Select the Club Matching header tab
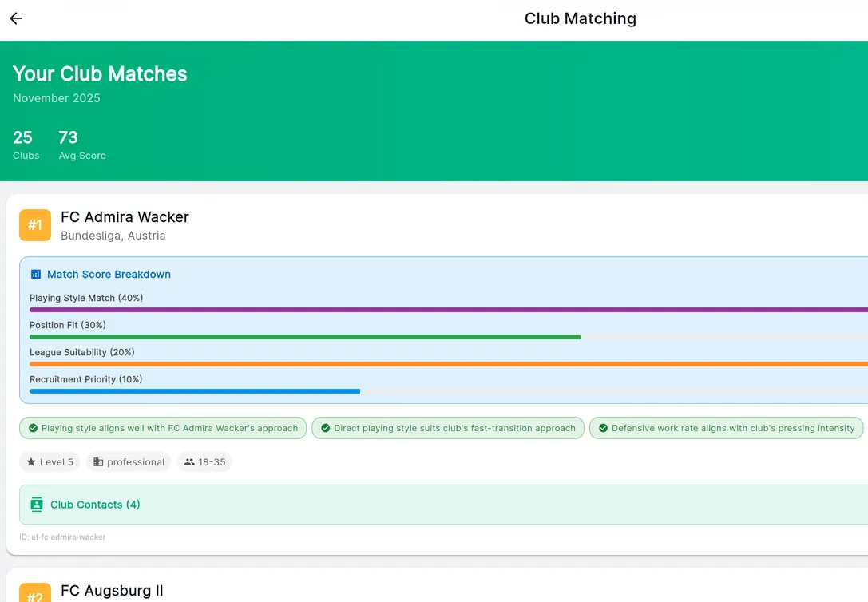Screen dimensions: 868x602 tap(581, 18)
